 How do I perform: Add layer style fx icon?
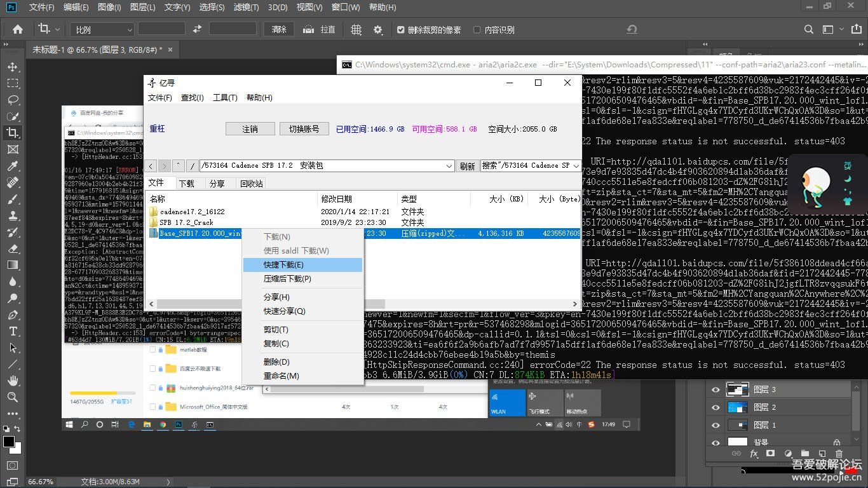[754, 454]
